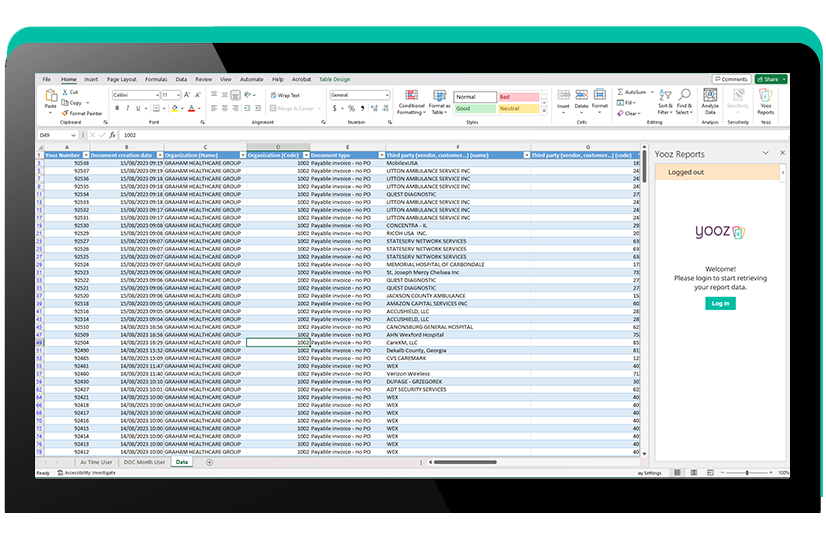Click the Log in button
This screenshot has height=541, width=826.
click(x=720, y=303)
